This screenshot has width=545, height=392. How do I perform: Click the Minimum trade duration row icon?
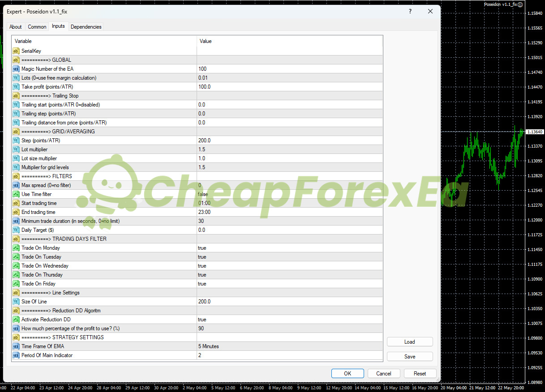click(16, 221)
